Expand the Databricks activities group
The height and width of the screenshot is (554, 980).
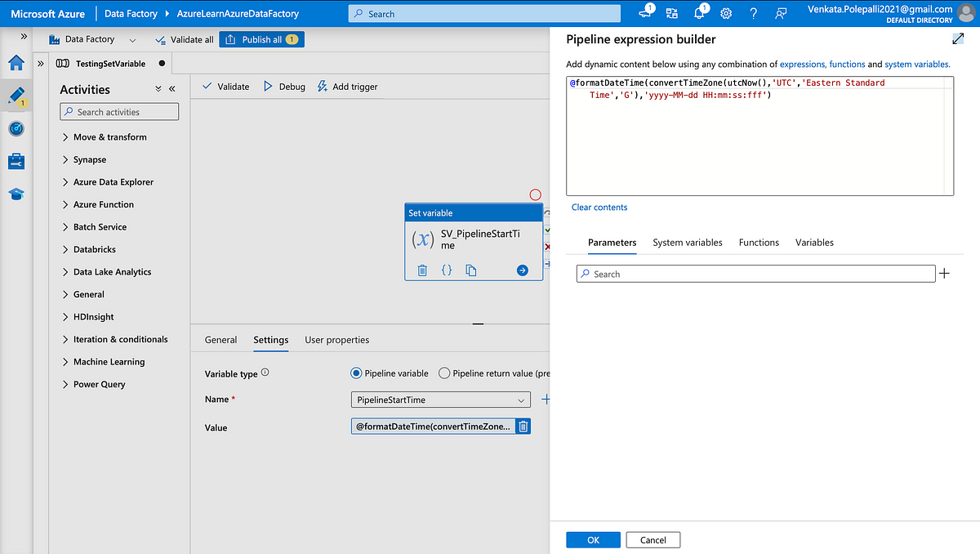(89, 249)
